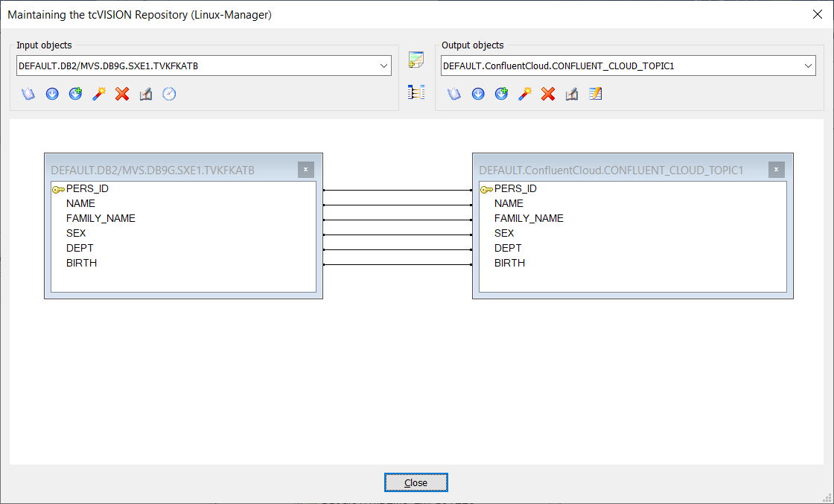Screen dimensions: 834x504
Task: Select BIRTH in the input TVKFKATB box
Action: (81, 263)
